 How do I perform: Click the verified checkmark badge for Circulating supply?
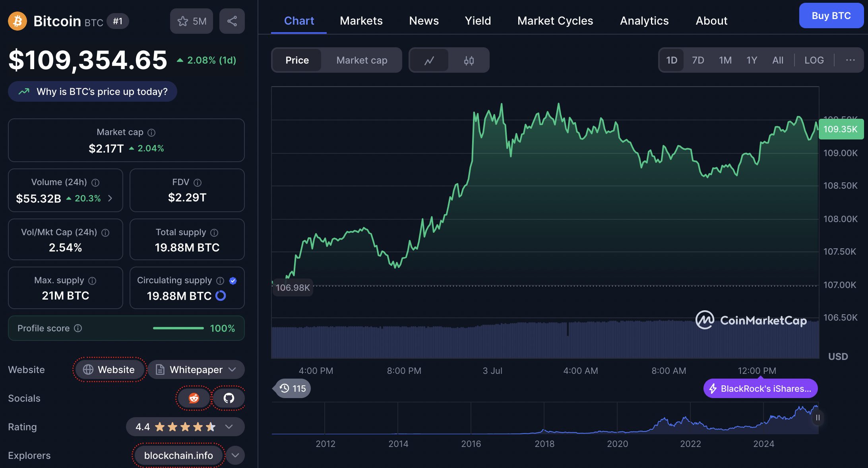point(233,280)
